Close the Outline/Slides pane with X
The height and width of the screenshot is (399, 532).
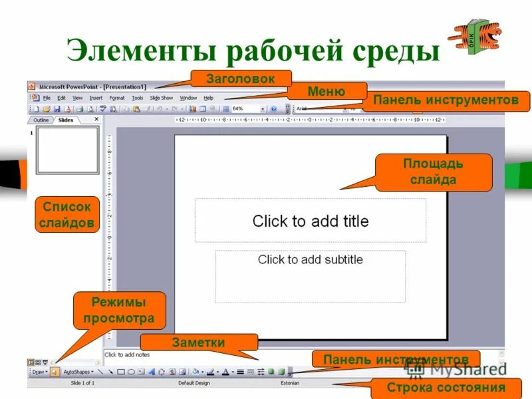96,119
